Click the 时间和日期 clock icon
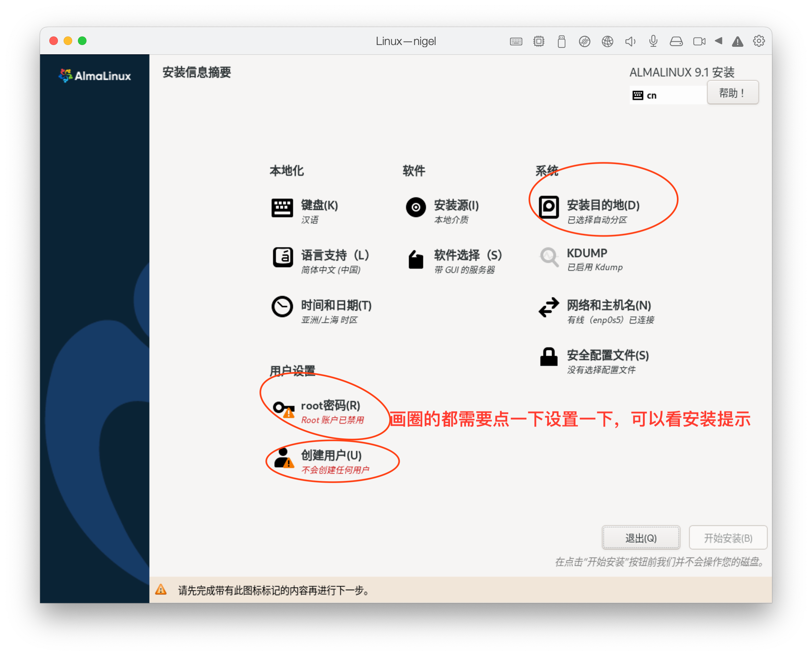Image resolution: width=812 pixels, height=656 pixels. (x=282, y=307)
